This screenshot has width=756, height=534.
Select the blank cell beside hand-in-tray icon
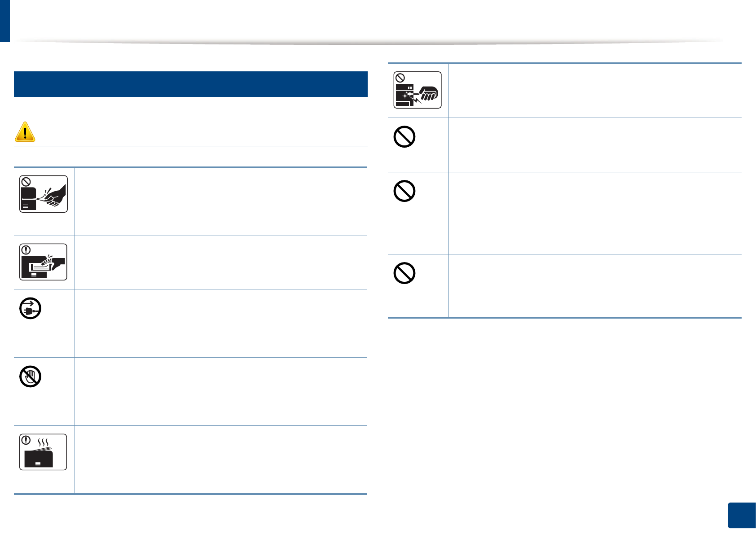(221, 263)
